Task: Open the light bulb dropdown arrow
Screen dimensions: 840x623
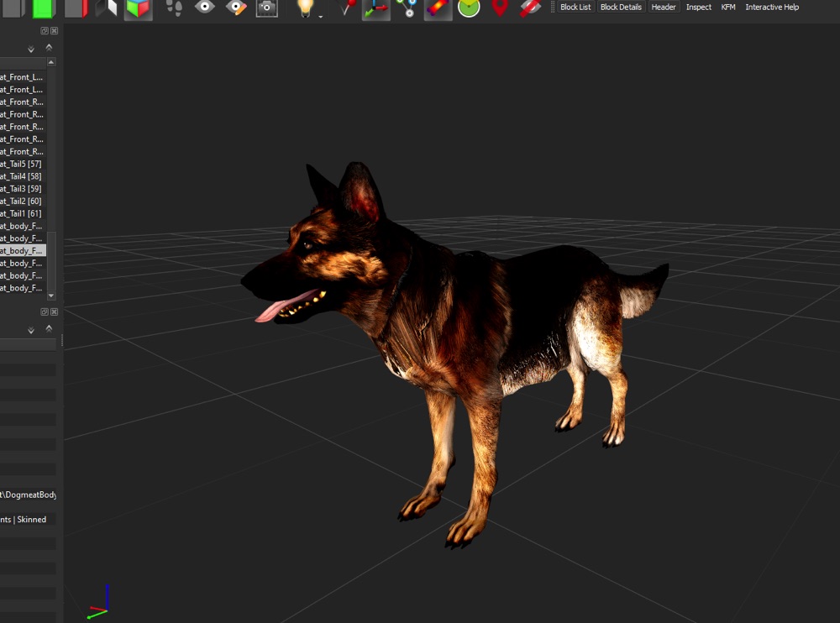Action: [320, 17]
